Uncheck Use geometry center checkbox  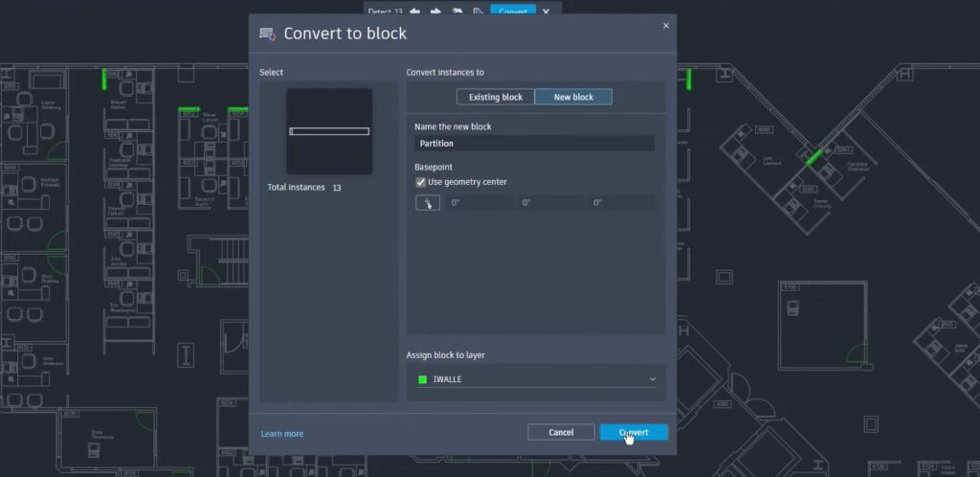421,182
